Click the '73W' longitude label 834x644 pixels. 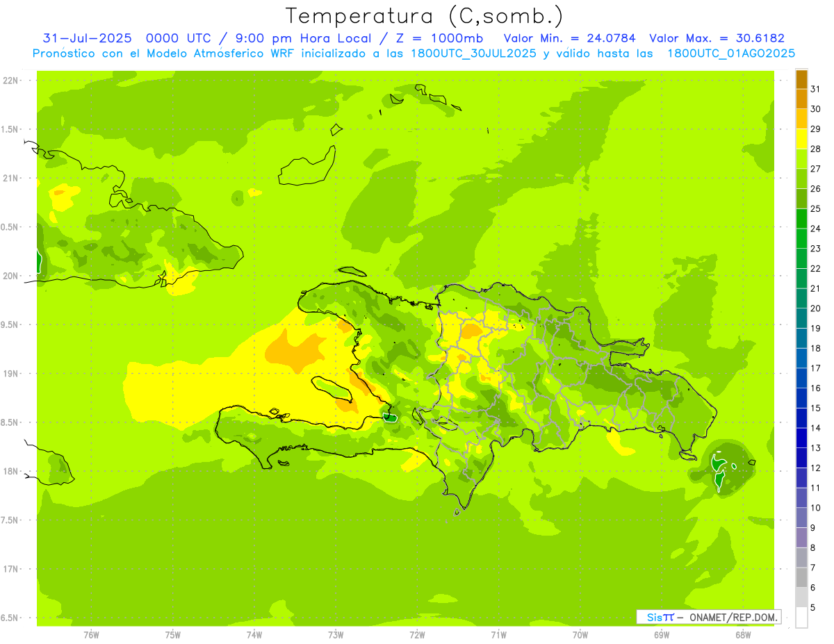tap(336, 634)
